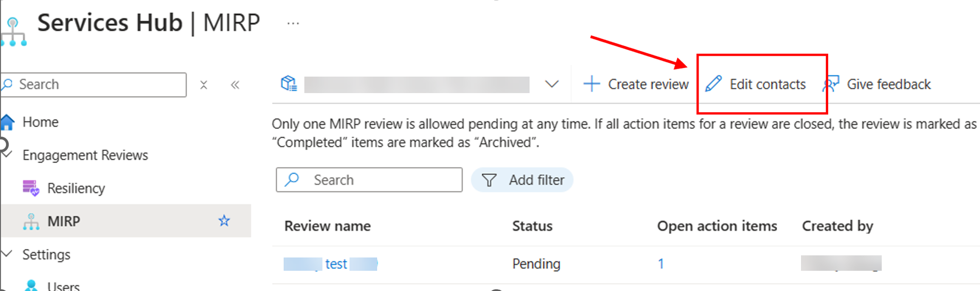Viewport: 980px width, 291px height.
Task: Sort by Created by column
Action: click(x=838, y=226)
